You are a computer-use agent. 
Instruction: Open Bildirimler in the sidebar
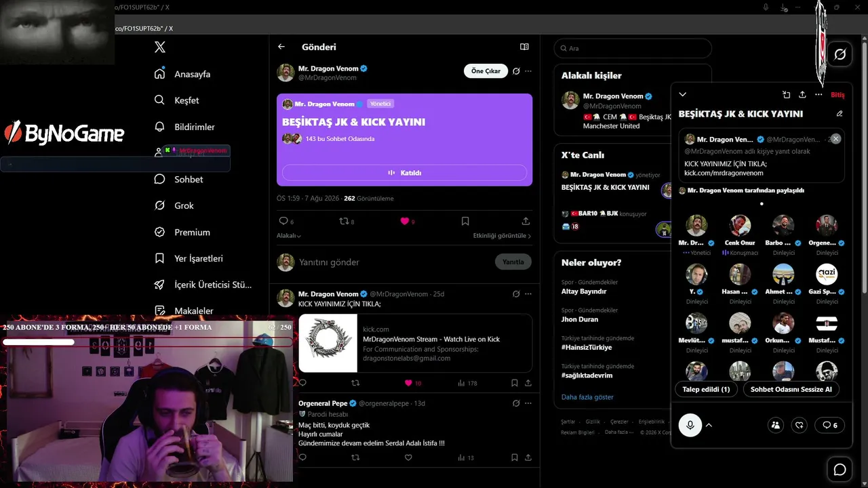pos(184,127)
